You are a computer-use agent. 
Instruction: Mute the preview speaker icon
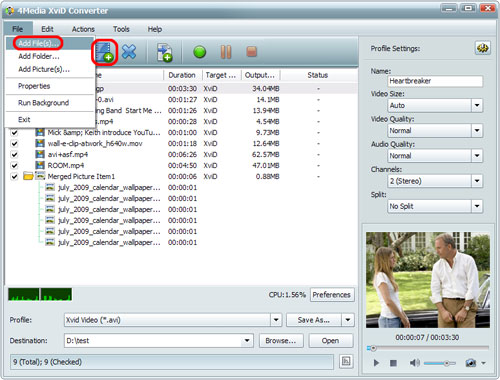click(415, 363)
